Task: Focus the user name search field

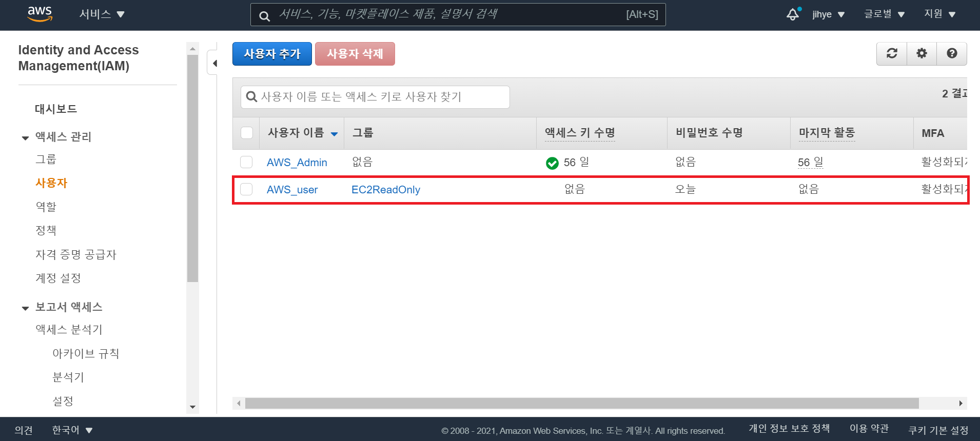Action: click(x=375, y=97)
